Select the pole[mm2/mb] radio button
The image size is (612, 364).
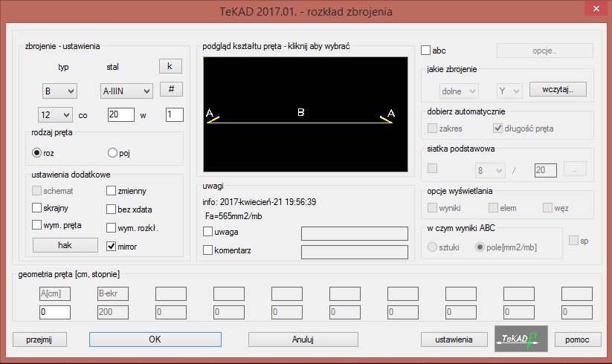(x=480, y=247)
